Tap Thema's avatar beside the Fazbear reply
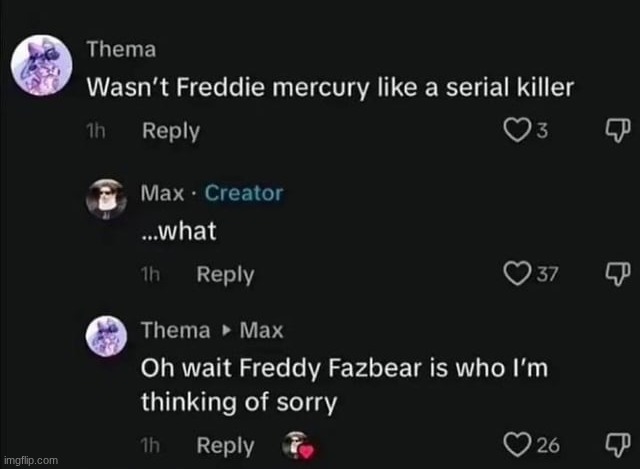640x469 pixels. [107, 334]
